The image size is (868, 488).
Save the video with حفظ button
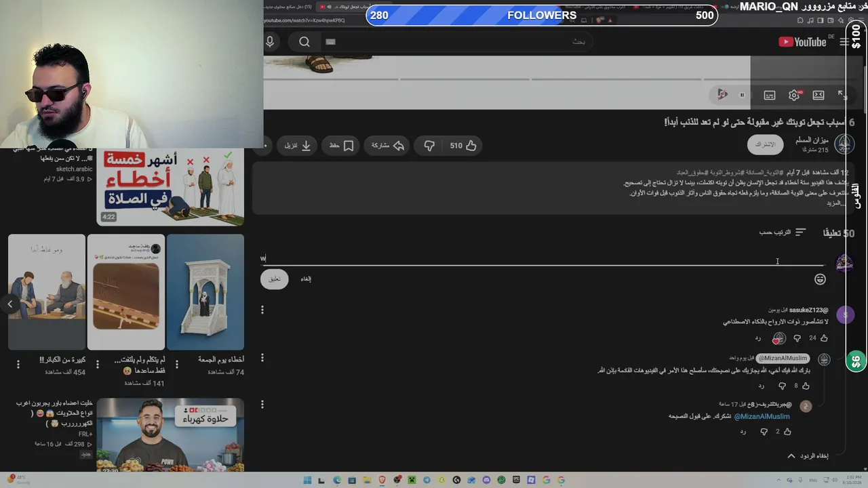(342, 146)
